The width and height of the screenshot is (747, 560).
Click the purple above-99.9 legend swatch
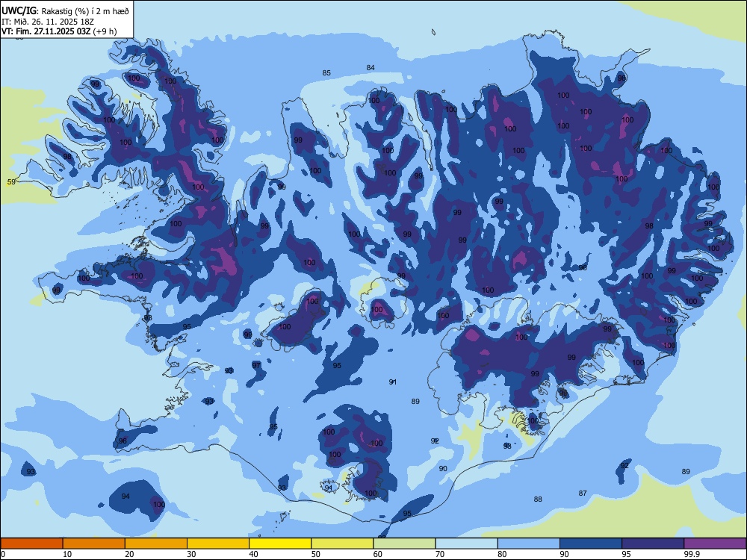click(x=715, y=544)
